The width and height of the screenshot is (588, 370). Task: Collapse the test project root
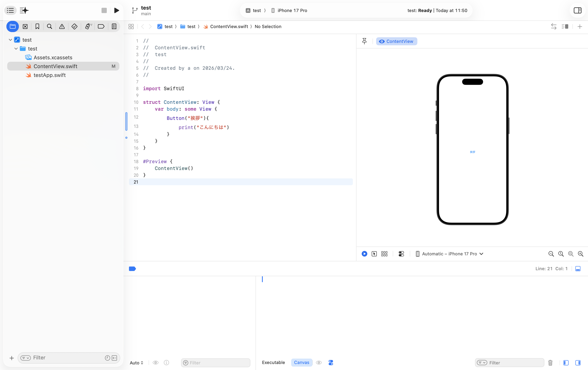pyautogui.click(x=10, y=40)
